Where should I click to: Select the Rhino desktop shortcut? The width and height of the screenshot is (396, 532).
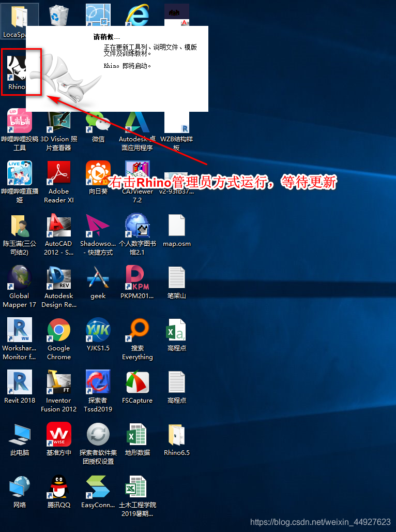17,73
